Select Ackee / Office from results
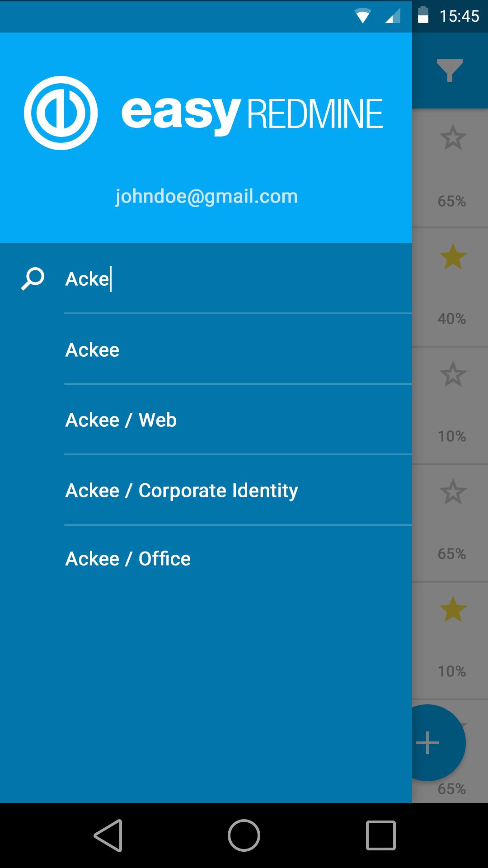This screenshot has width=488, height=868. tap(128, 559)
